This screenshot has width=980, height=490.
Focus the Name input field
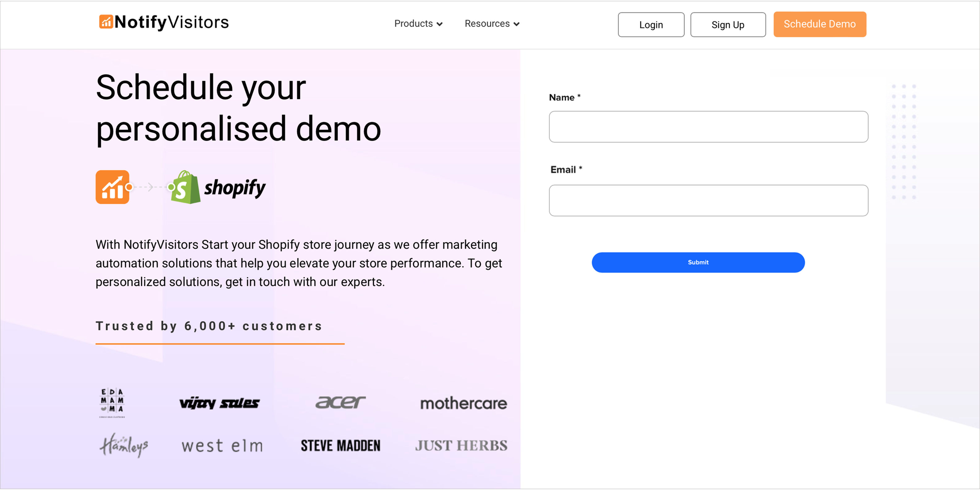(708, 127)
